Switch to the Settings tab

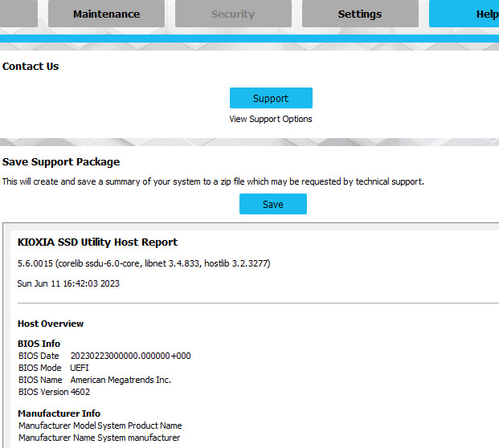(x=359, y=14)
